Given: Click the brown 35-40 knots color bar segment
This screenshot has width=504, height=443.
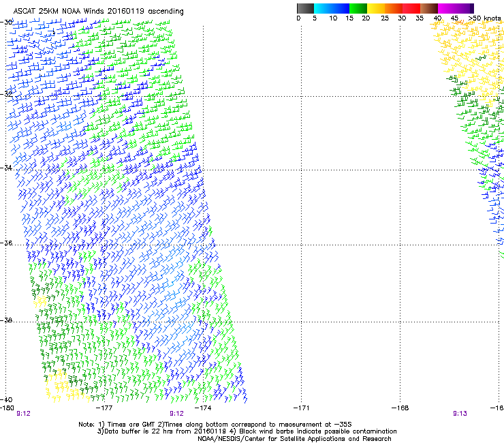Looking at the screenshot, I should 429,8.
